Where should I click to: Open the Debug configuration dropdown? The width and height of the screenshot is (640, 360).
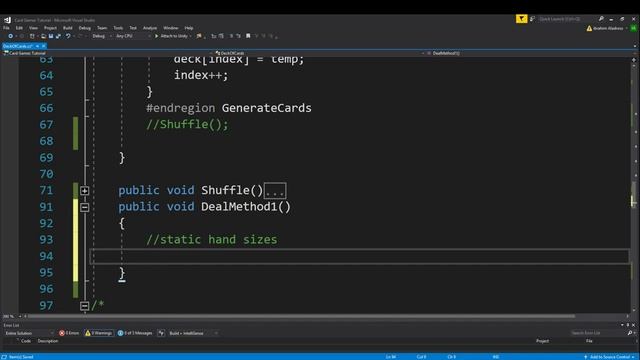point(101,36)
